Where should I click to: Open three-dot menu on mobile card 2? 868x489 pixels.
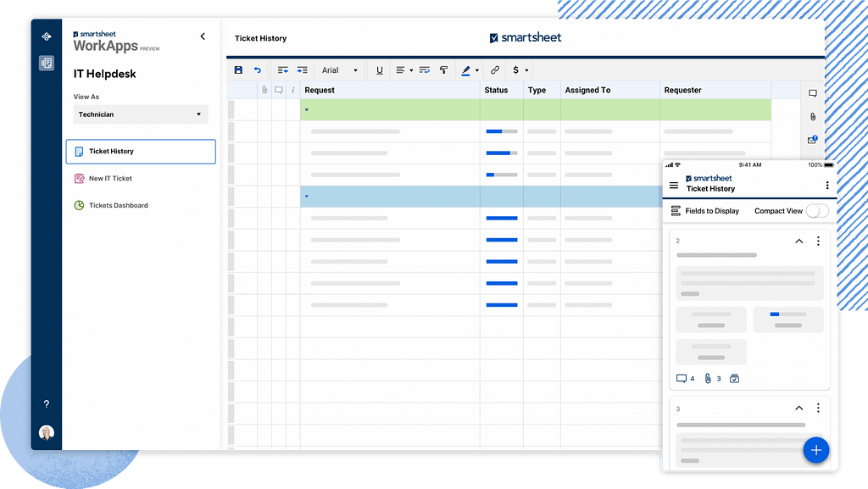pyautogui.click(x=818, y=242)
